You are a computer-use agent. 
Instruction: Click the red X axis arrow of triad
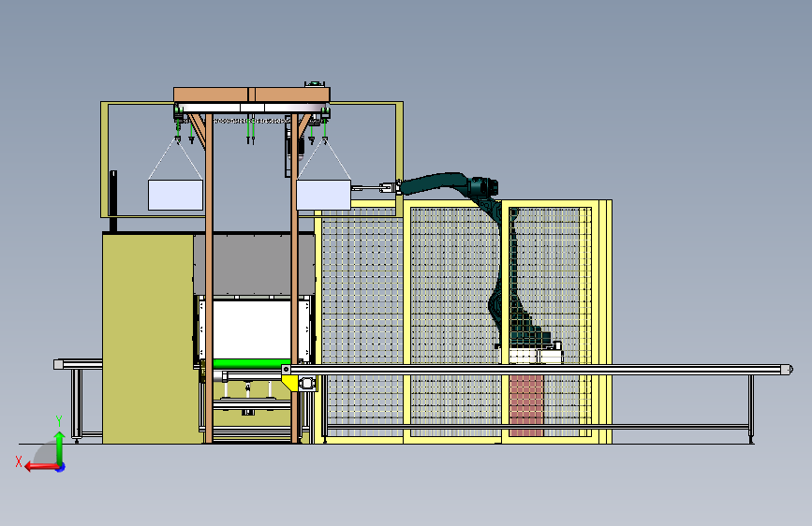coord(41,467)
